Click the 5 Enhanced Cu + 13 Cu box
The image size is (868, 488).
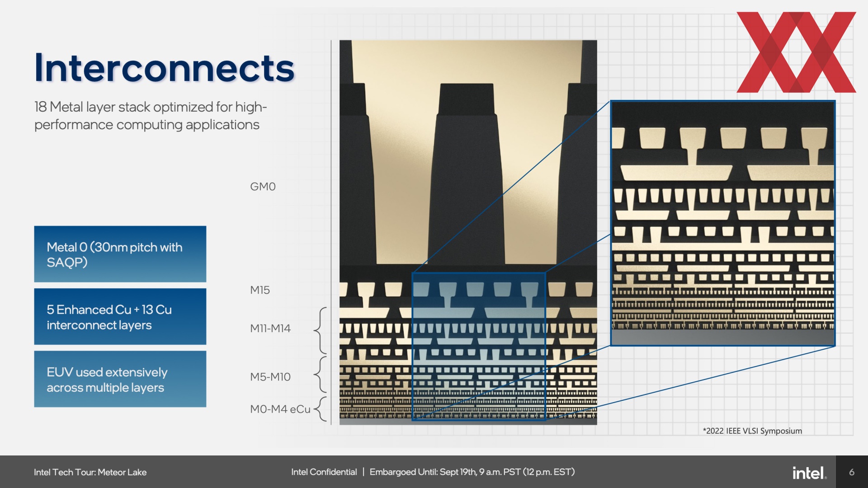click(x=120, y=317)
